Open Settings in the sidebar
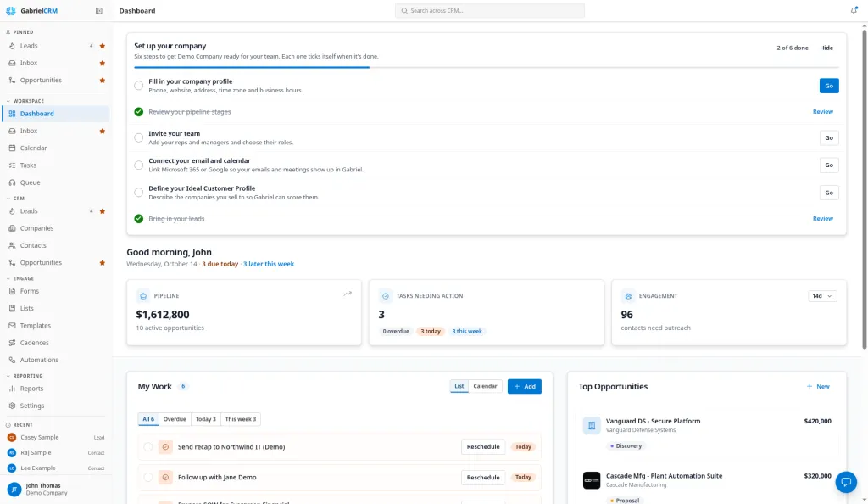 tap(56, 406)
